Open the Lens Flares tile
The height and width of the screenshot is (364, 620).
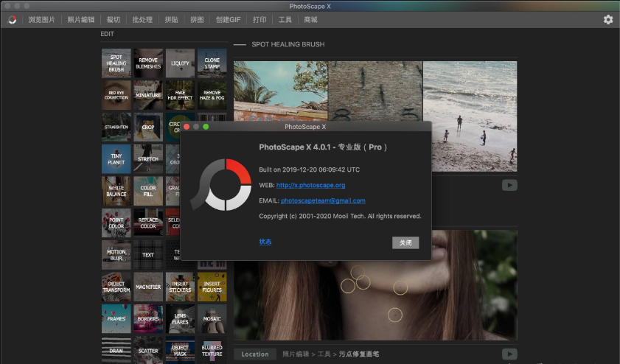180,318
